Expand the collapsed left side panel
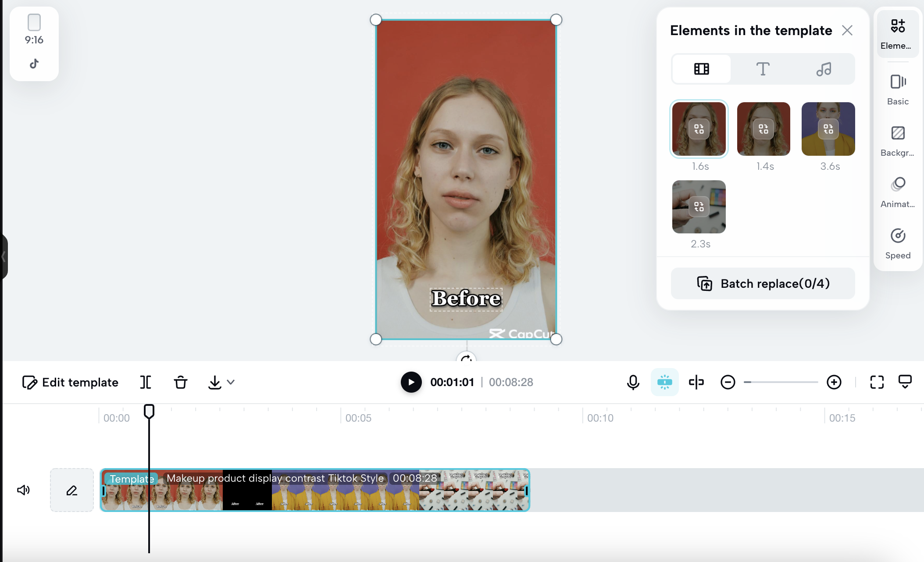924x562 pixels. (x=4, y=257)
